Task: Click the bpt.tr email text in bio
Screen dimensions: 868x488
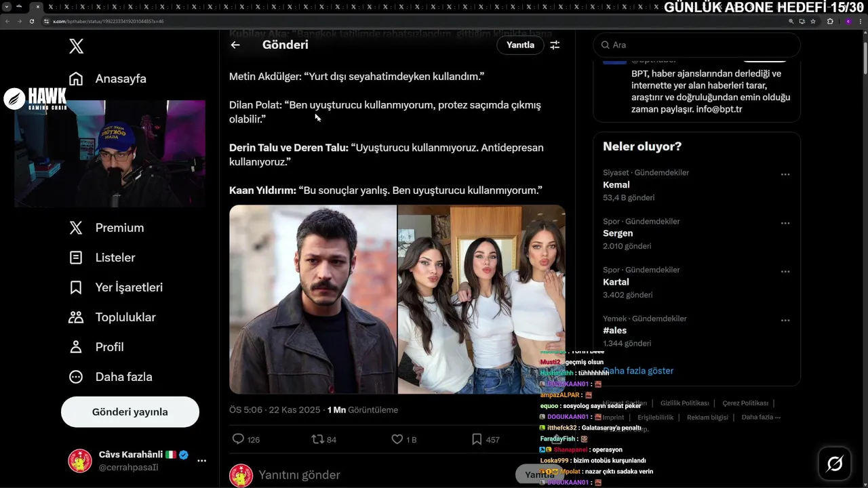Action: pyautogui.click(x=719, y=109)
